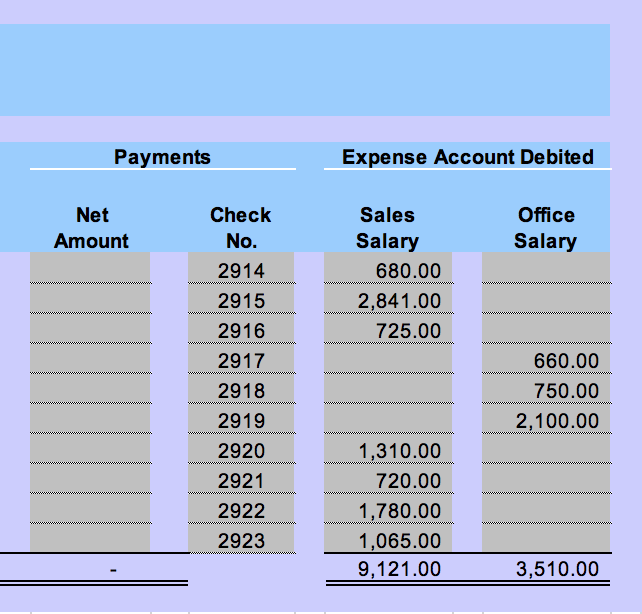This screenshot has width=642, height=614.
Task: Select the 2,100.00 office salary cell
Action: click(546, 418)
